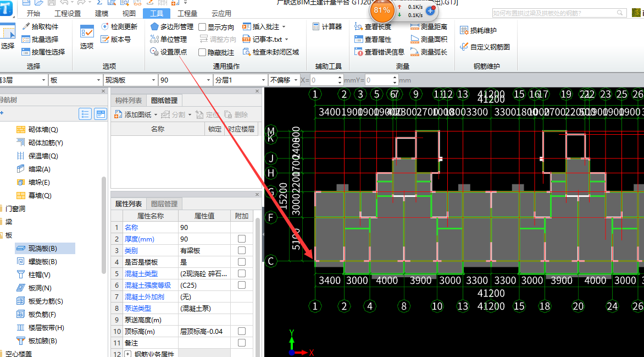This screenshot has height=357, width=644.
Task: Click the help search box
Action: click(x=559, y=13)
